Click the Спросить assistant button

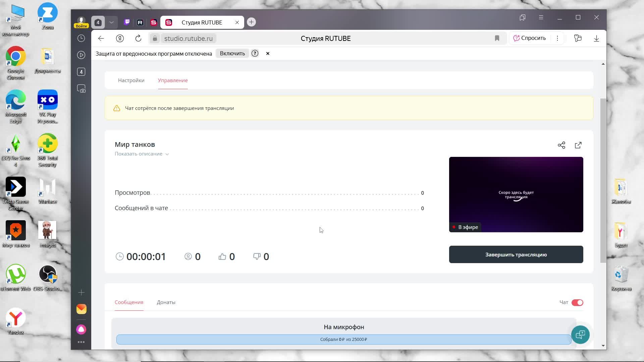click(530, 38)
